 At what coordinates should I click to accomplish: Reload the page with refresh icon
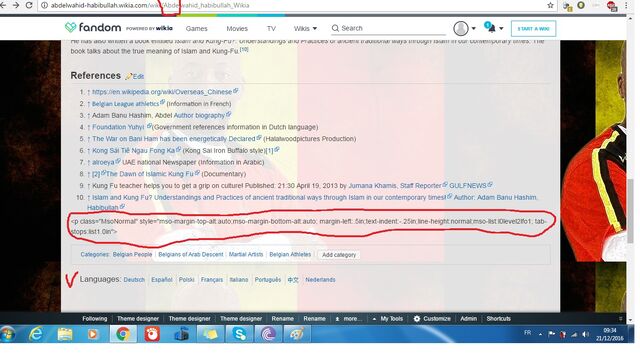pyautogui.click(x=29, y=5)
